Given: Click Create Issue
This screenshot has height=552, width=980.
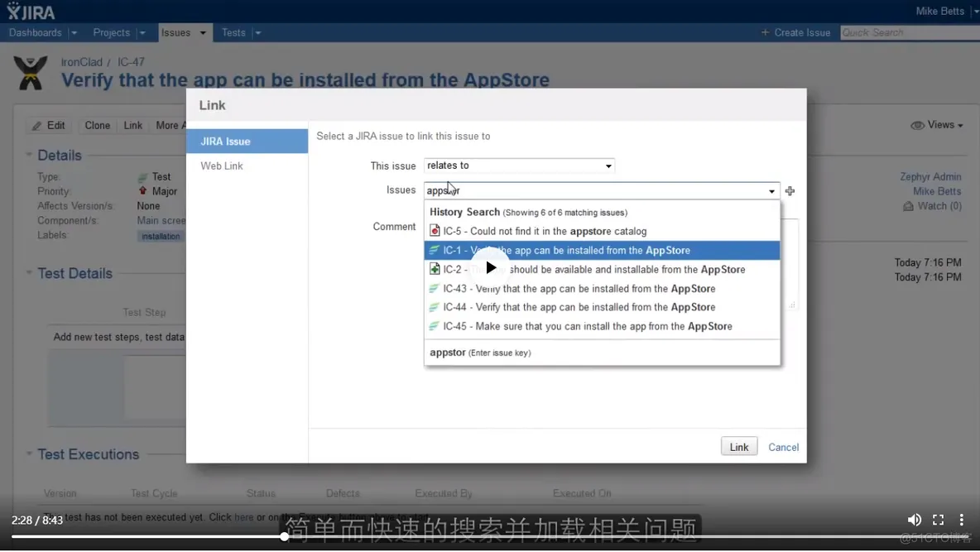Looking at the screenshot, I should click(x=795, y=32).
